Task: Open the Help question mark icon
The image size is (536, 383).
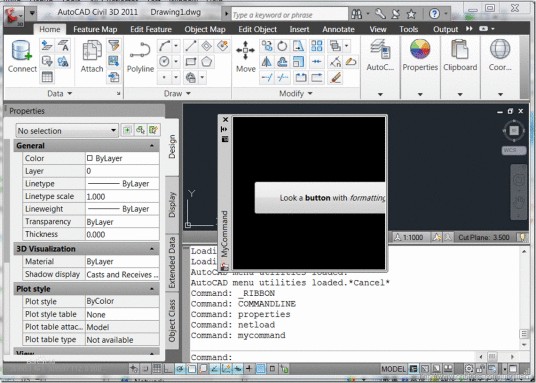Action: [x=434, y=14]
